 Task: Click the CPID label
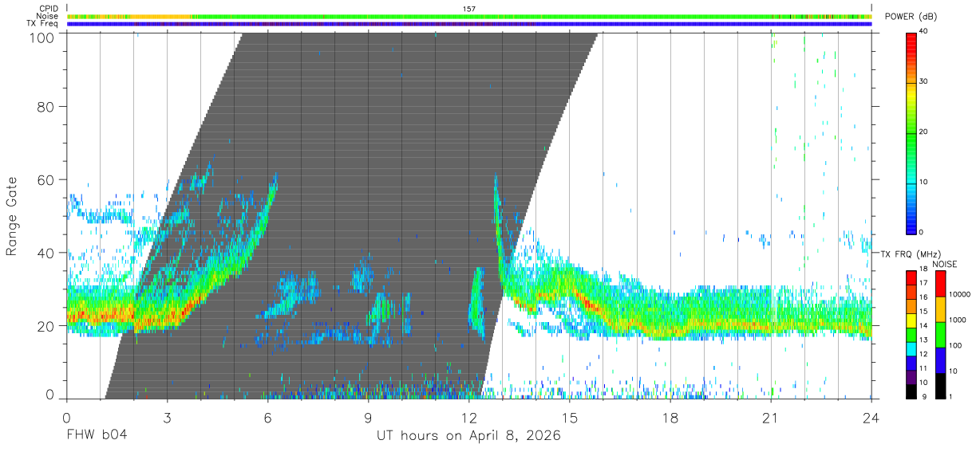point(49,9)
